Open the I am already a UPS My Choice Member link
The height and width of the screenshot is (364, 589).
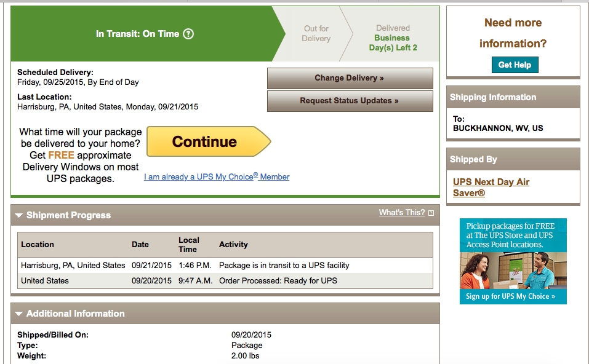point(217,176)
